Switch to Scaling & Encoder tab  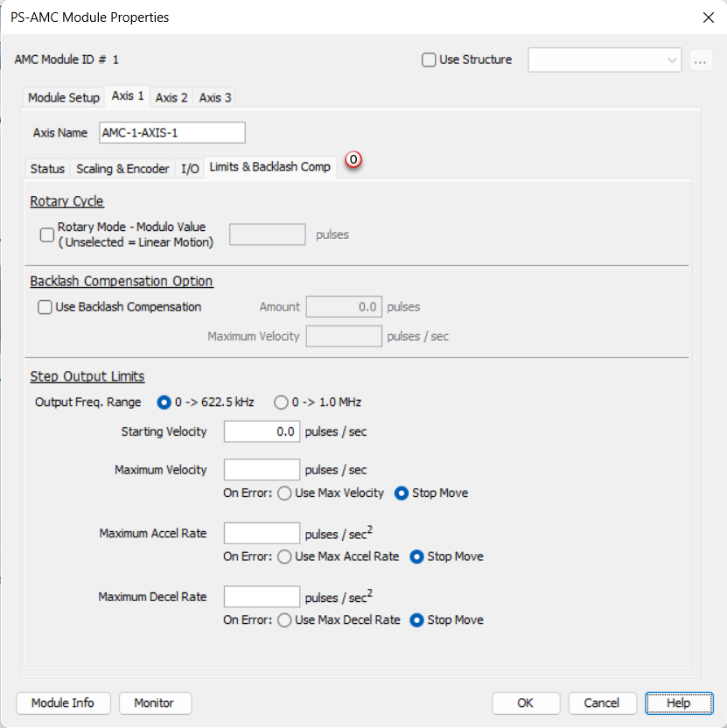[x=122, y=169]
